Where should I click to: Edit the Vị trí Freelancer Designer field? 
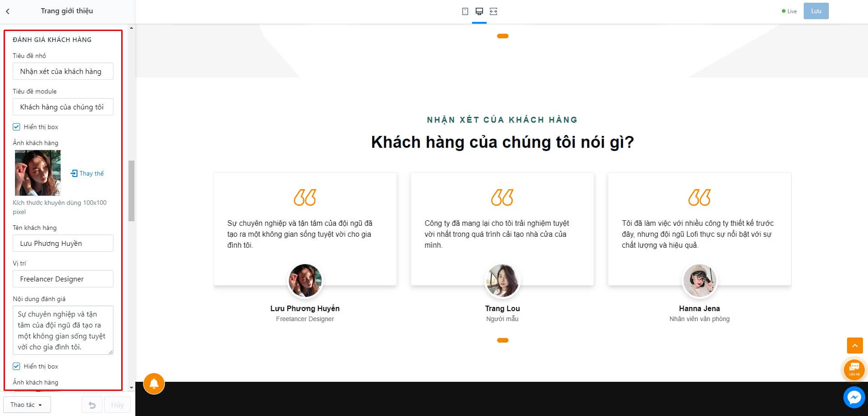coord(63,279)
